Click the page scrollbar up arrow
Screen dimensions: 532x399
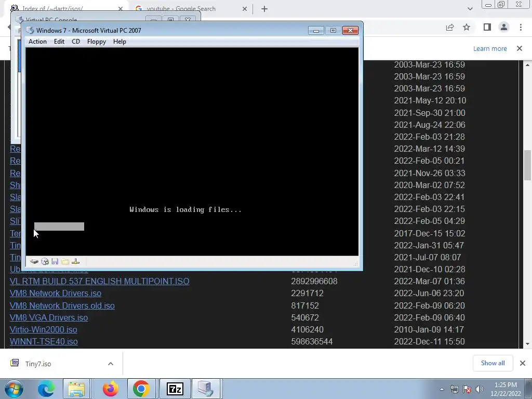click(x=527, y=64)
